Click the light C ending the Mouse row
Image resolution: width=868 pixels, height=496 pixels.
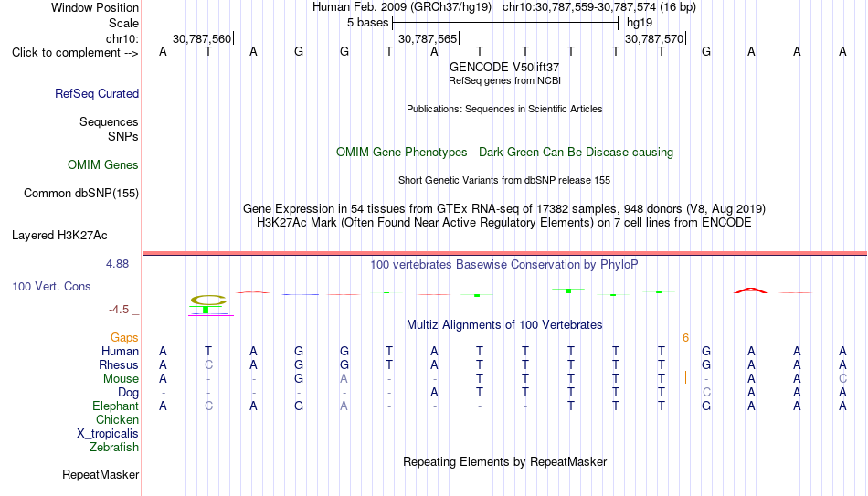point(842,379)
